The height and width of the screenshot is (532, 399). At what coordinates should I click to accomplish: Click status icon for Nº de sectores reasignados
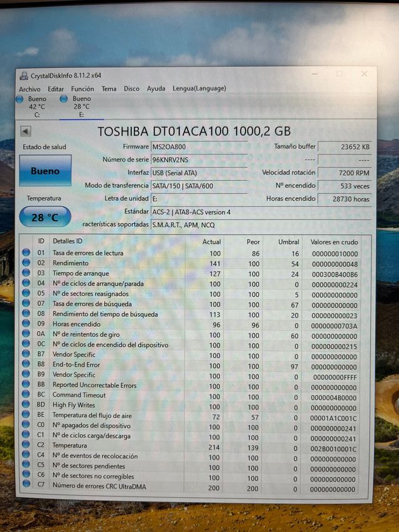(26, 293)
